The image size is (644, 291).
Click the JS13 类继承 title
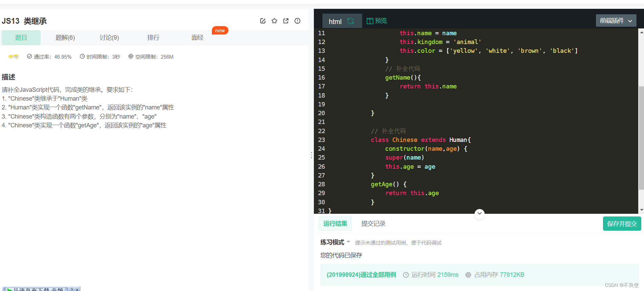(24, 21)
